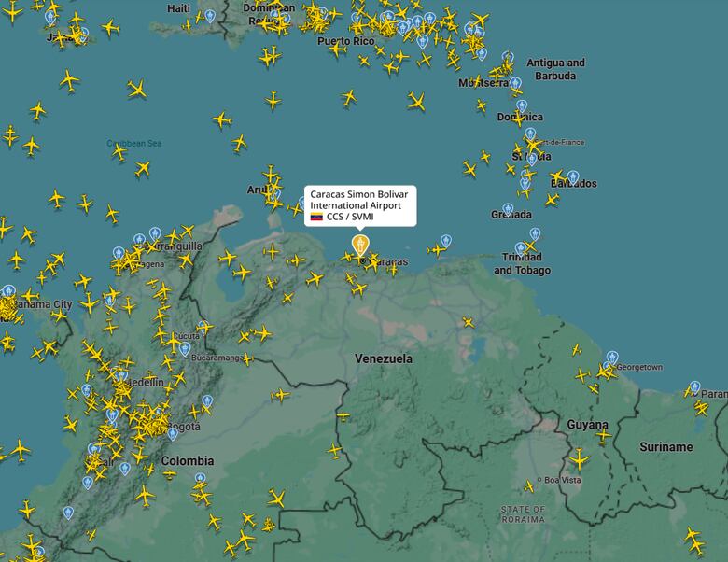Select the highlighted yellow Caracas airport pin
This screenshot has height=562, width=728.
coord(360,245)
